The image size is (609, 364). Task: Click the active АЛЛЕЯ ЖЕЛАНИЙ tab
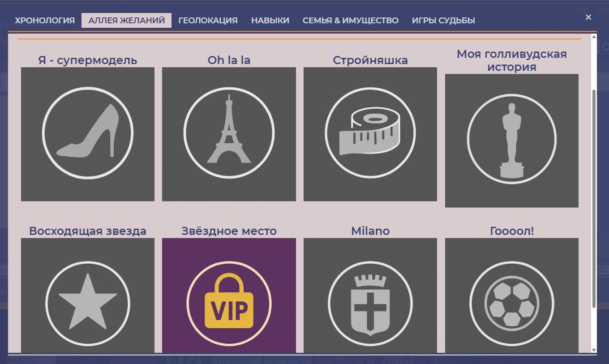click(x=127, y=20)
